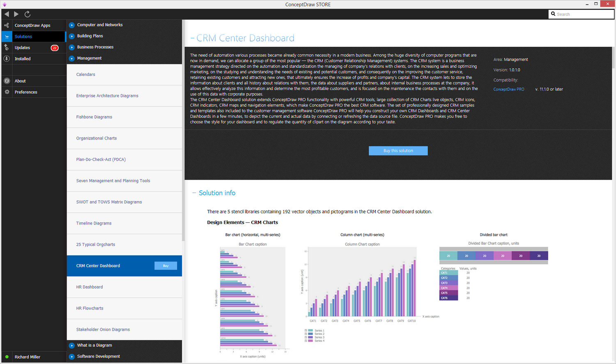Select Fishbone Diagrams in the list
The image size is (616, 364).
(124, 117)
